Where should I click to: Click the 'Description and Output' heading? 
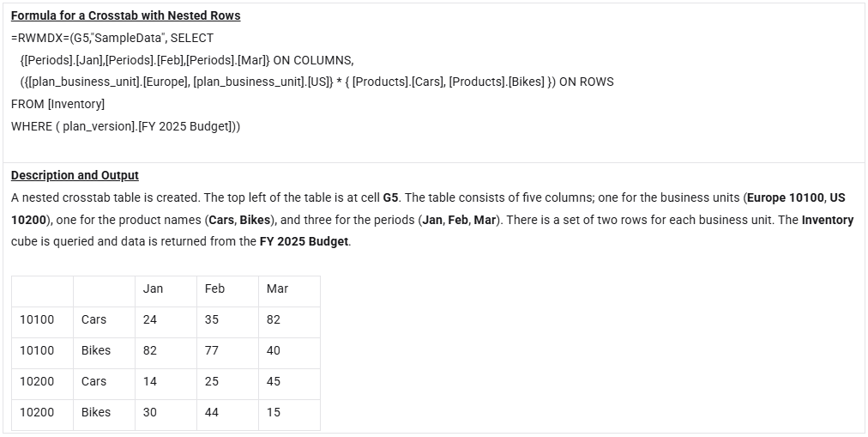coord(75,175)
